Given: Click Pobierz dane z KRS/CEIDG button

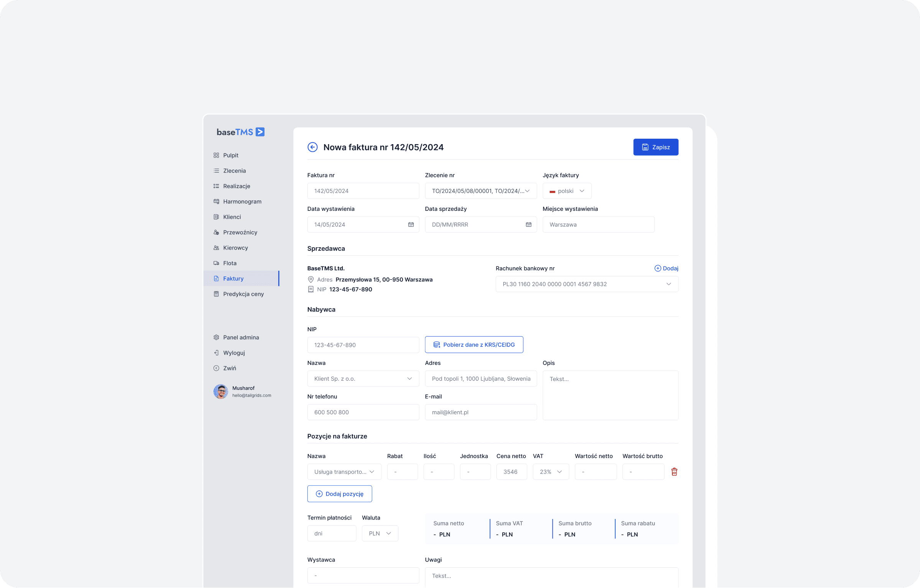Looking at the screenshot, I should point(474,345).
